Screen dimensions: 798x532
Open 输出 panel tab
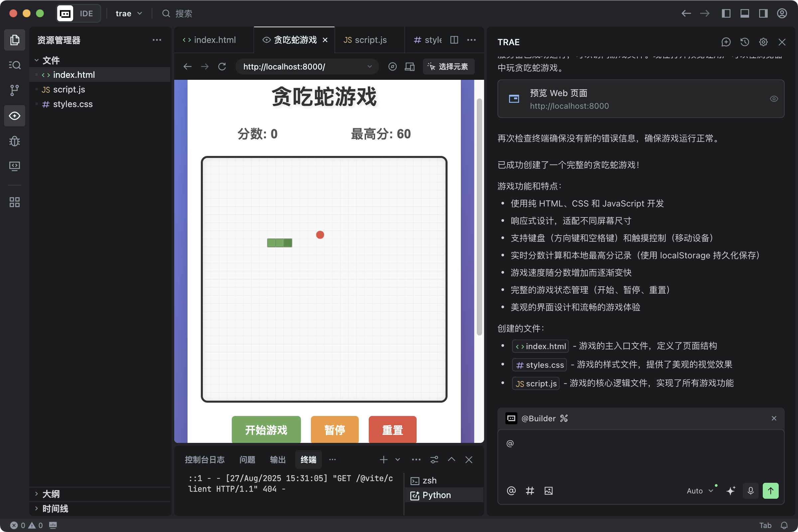[x=278, y=460]
